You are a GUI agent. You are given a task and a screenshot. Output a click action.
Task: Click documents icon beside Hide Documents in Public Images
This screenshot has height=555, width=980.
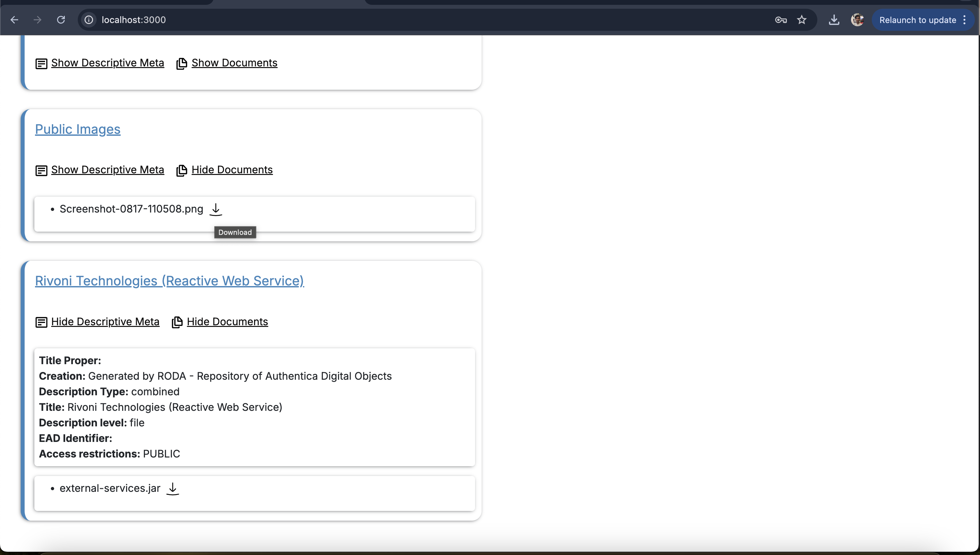[x=182, y=170]
